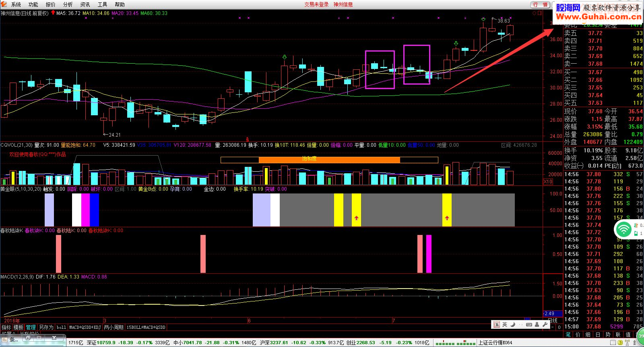This screenshot has height=347, width=644.
Task: Select the 价 tab in trade panel
Action: [x=578, y=335]
